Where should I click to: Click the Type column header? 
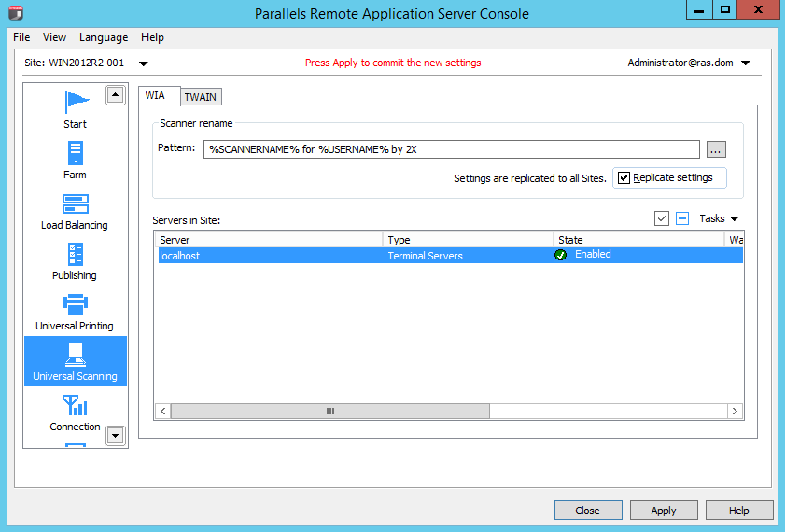click(468, 240)
